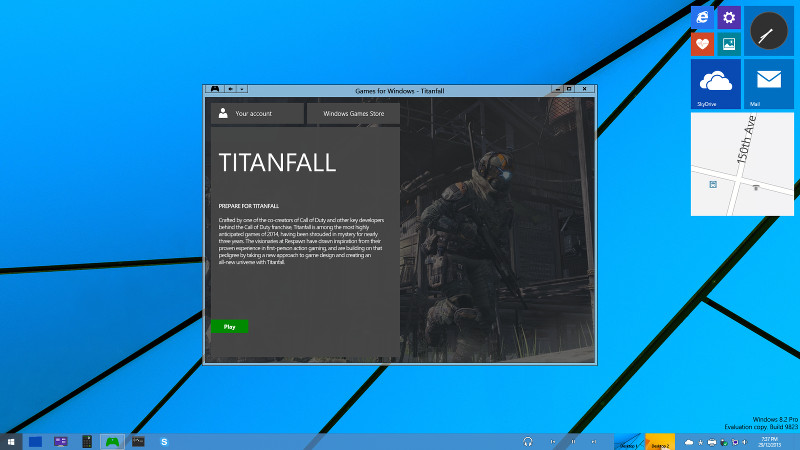
Task: Open the SkyDrive tile
Action: [716, 84]
